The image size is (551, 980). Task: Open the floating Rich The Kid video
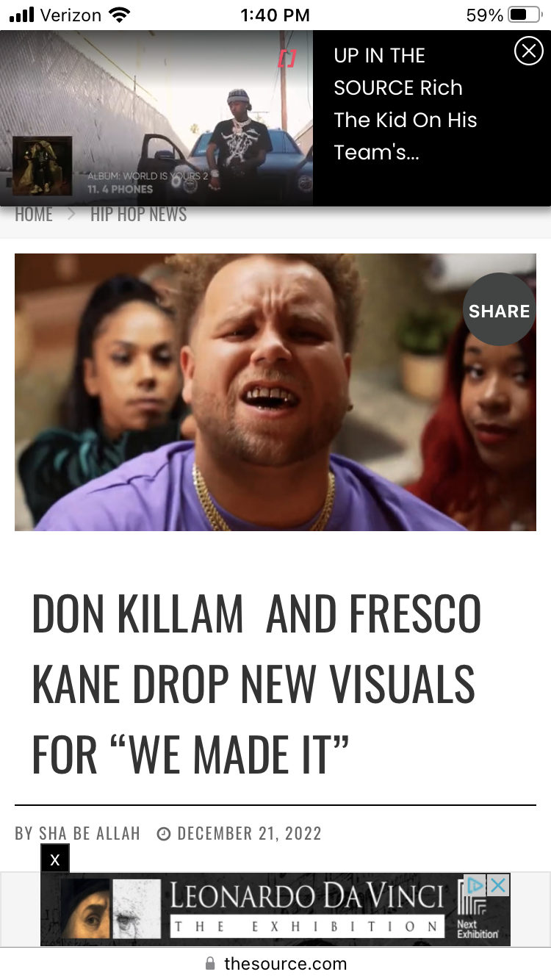tap(156, 118)
